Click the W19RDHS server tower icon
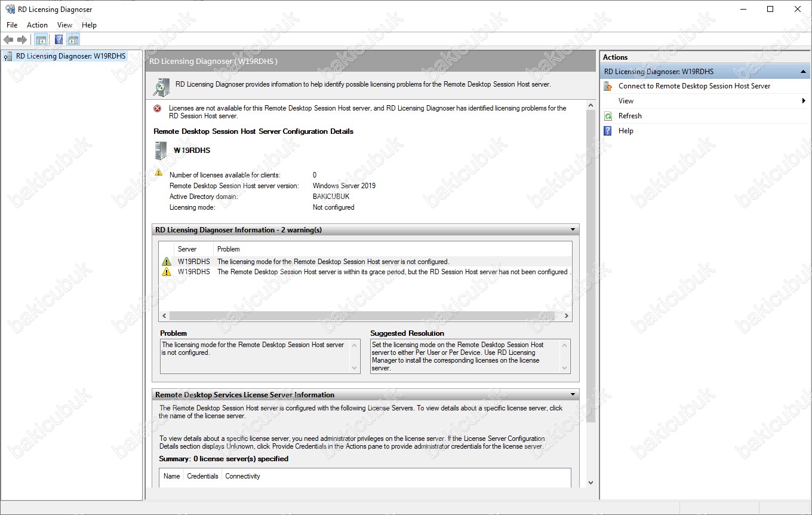 [x=161, y=151]
